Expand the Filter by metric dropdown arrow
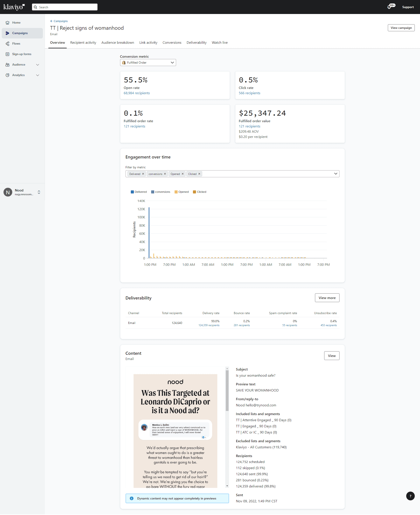This screenshot has height=515, width=420. (x=336, y=174)
